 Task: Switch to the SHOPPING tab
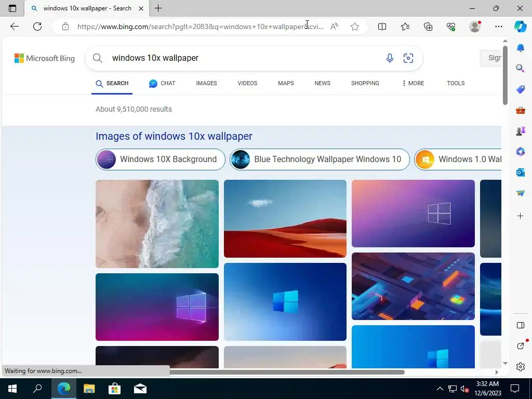point(365,83)
